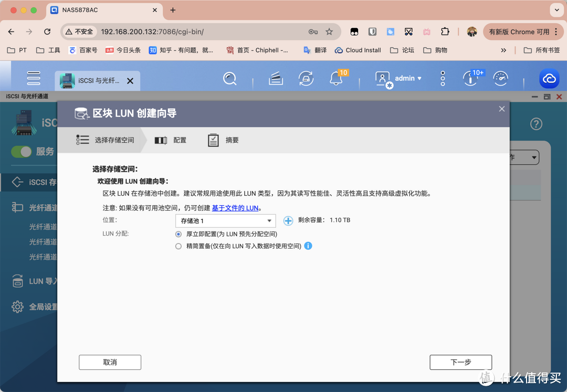Open the Chrome bookmarks overflow chevron
This screenshot has height=392, width=567.
(x=503, y=50)
